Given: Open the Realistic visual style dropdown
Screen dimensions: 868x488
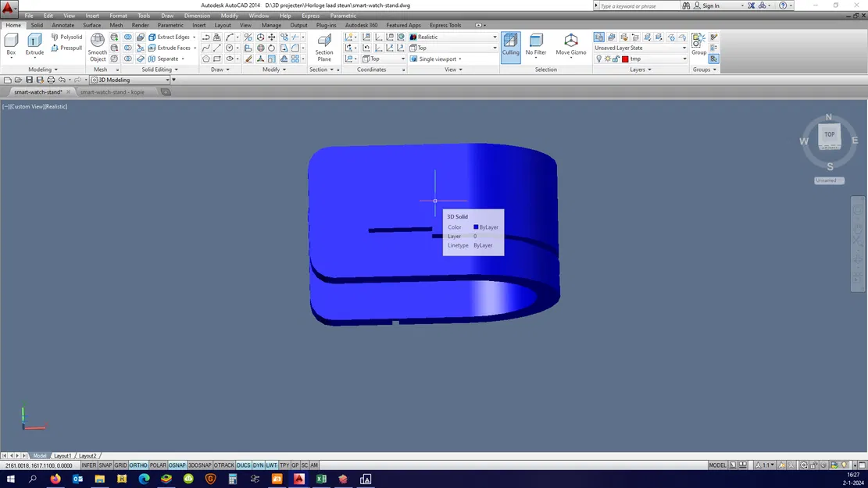Looking at the screenshot, I should coord(453,37).
